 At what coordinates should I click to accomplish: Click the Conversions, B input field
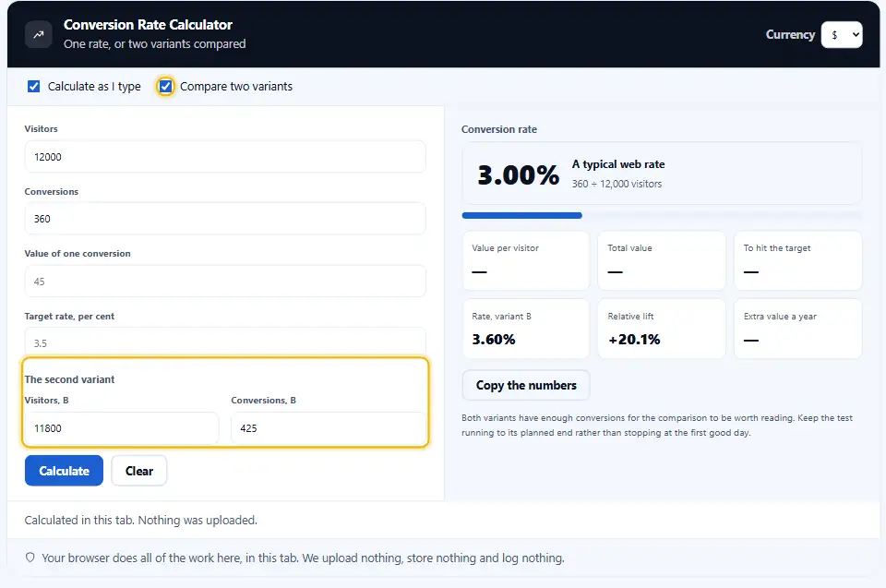[x=329, y=428]
